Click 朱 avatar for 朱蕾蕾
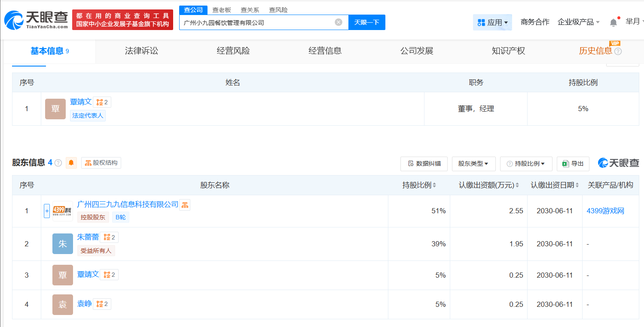 tap(63, 244)
